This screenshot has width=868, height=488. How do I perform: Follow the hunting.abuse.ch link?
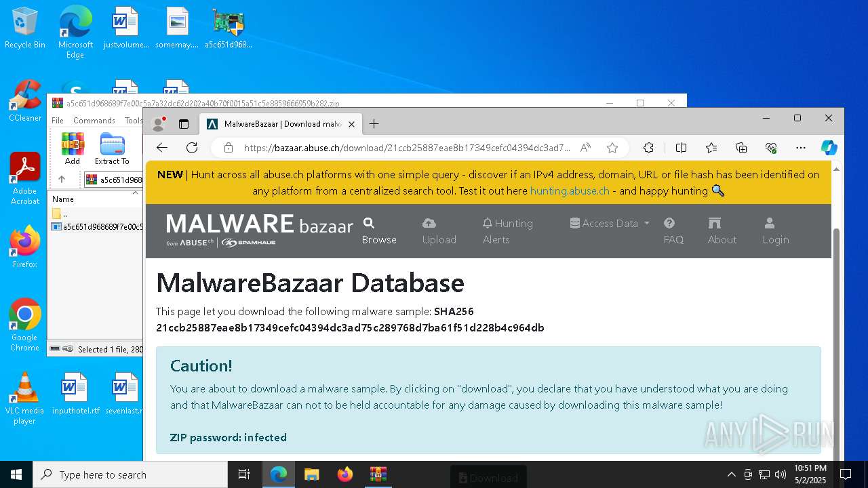pyautogui.click(x=570, y=191)
